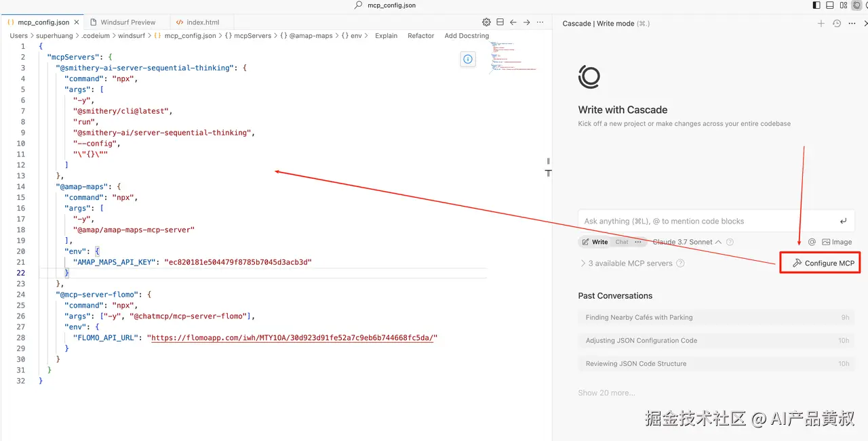Open Adjusting JSON Configuration Code conversation

(x=716, y=340)
